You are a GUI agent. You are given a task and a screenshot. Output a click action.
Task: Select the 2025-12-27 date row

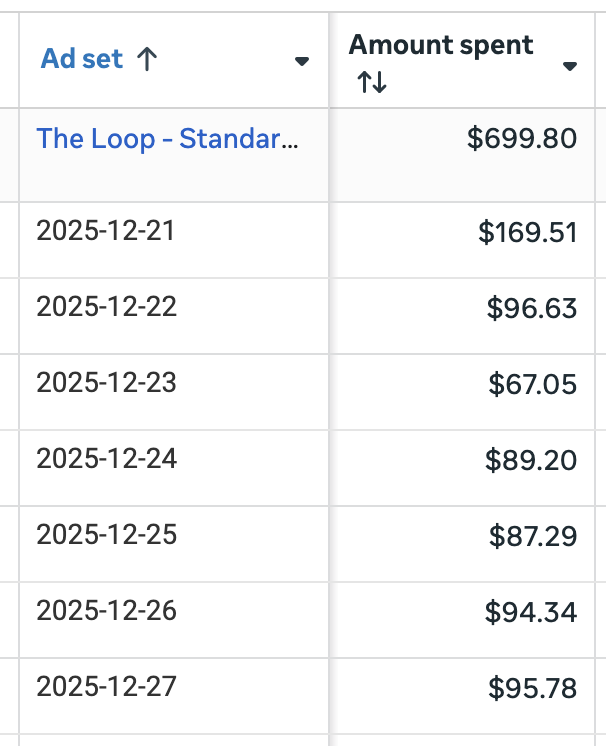point(106,687)
